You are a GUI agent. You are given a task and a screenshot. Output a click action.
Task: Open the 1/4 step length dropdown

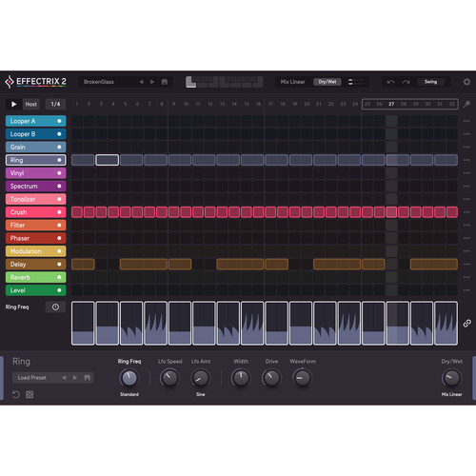pyautogui.click(x=55, y=104)
